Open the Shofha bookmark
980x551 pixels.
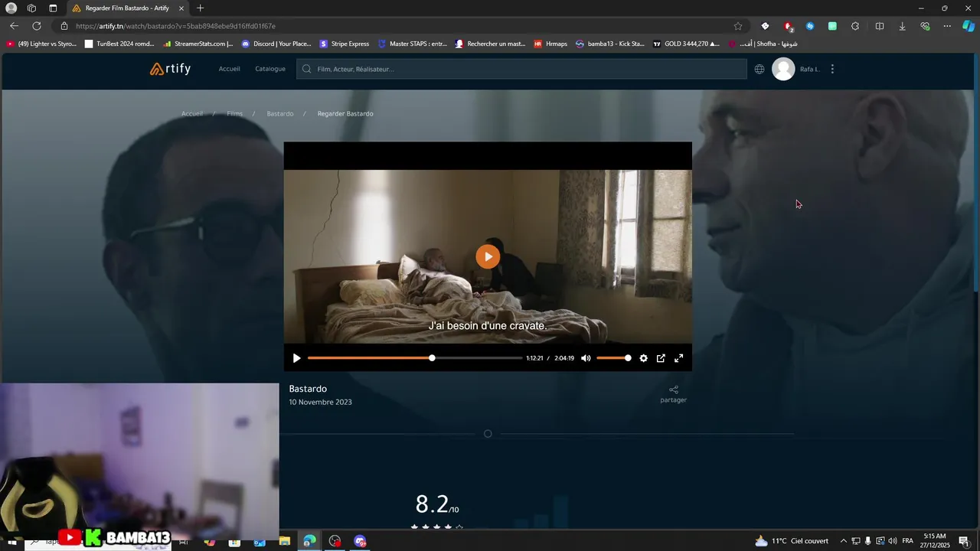tap(763, 44)
